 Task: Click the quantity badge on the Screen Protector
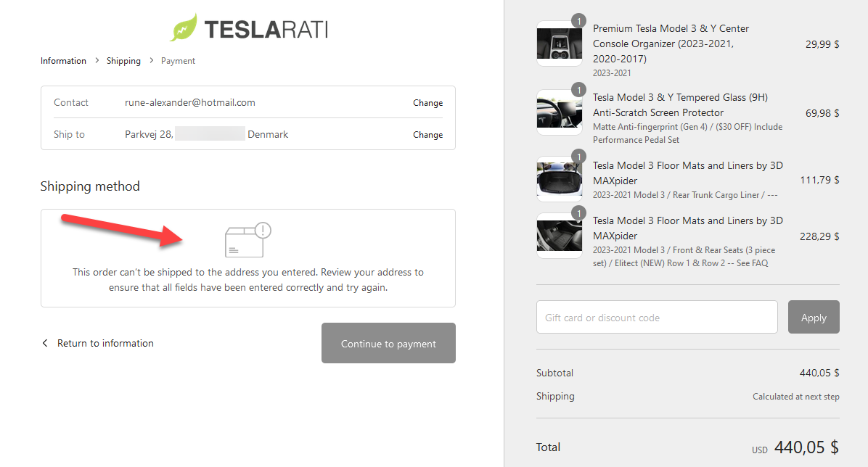pos(578,90)
